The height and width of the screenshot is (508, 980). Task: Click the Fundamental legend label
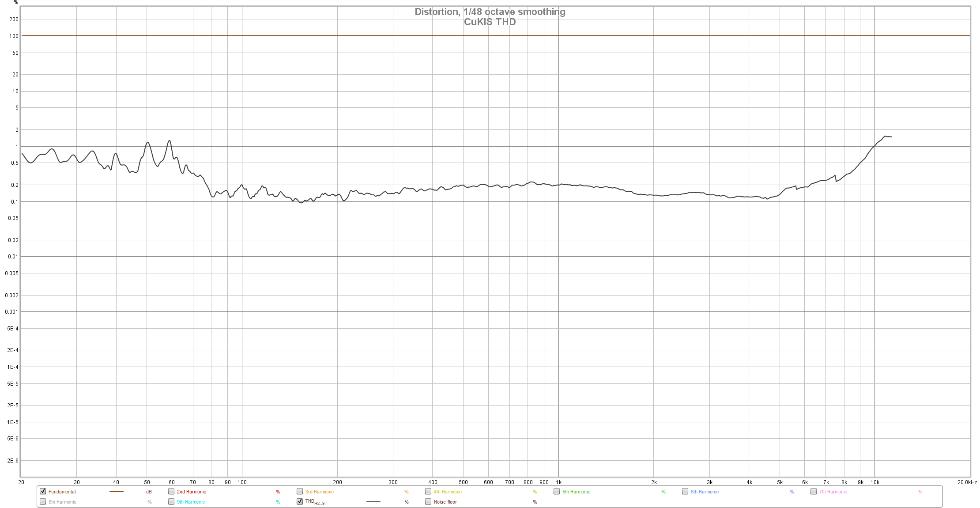(62, 492)
